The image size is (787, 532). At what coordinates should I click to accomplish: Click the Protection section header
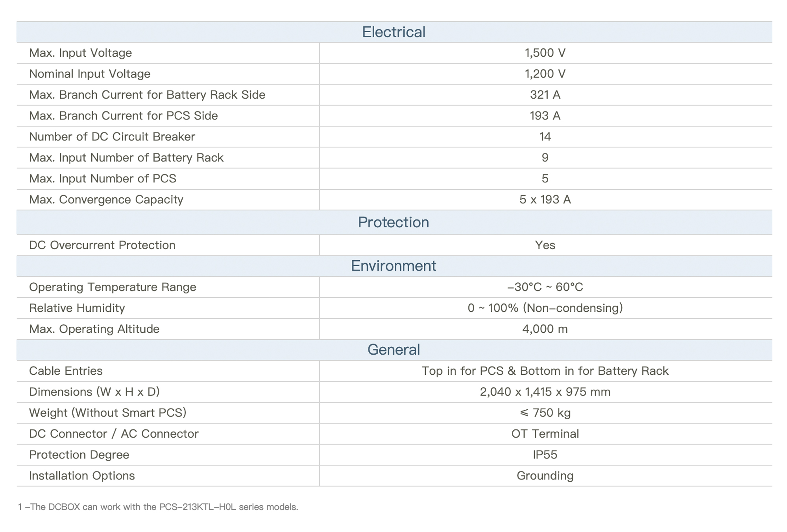click(393, 223)
